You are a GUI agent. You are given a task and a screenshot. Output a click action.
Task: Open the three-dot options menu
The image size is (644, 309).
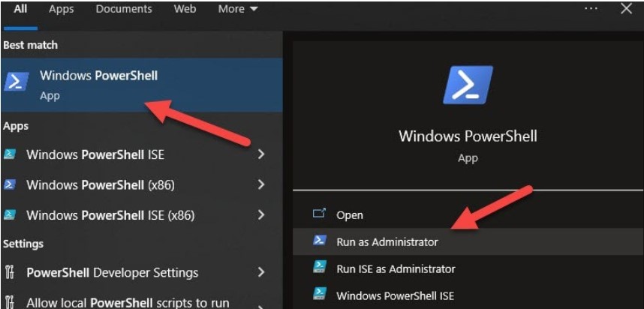pyautogui.click(x=591, y=8)
